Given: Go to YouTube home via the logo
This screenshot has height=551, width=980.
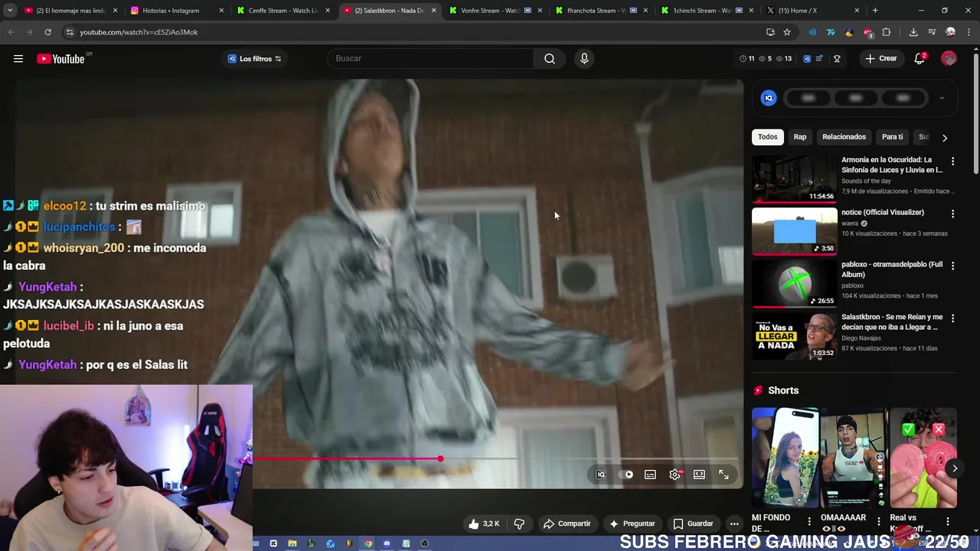Looking at the screenshot, I should click(61, 59).
